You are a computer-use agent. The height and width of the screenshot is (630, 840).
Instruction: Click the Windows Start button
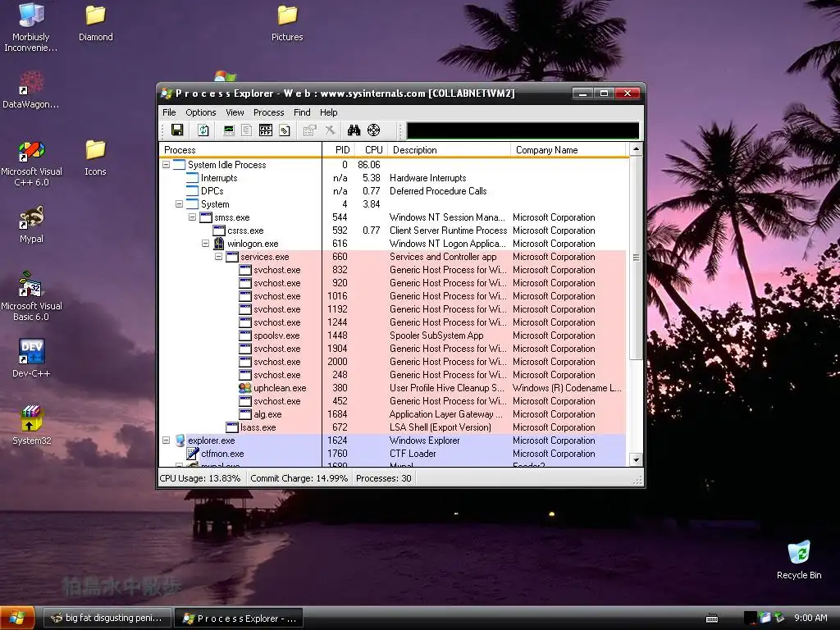click(x=17, y=618)
